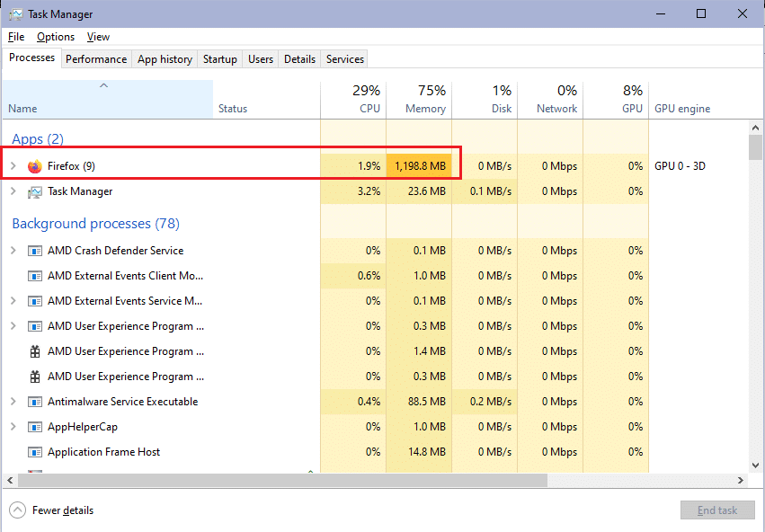Maximize the Task Manager window

coord(701,13)
